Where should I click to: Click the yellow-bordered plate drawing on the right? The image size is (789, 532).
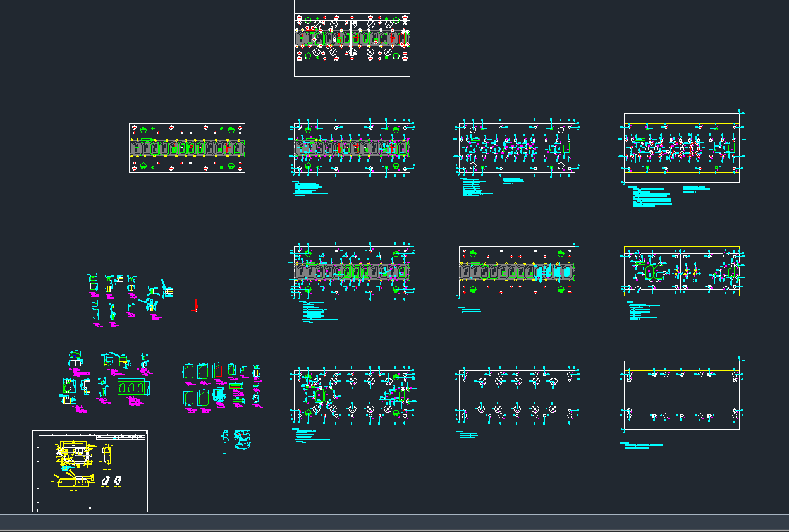(681, 271)
